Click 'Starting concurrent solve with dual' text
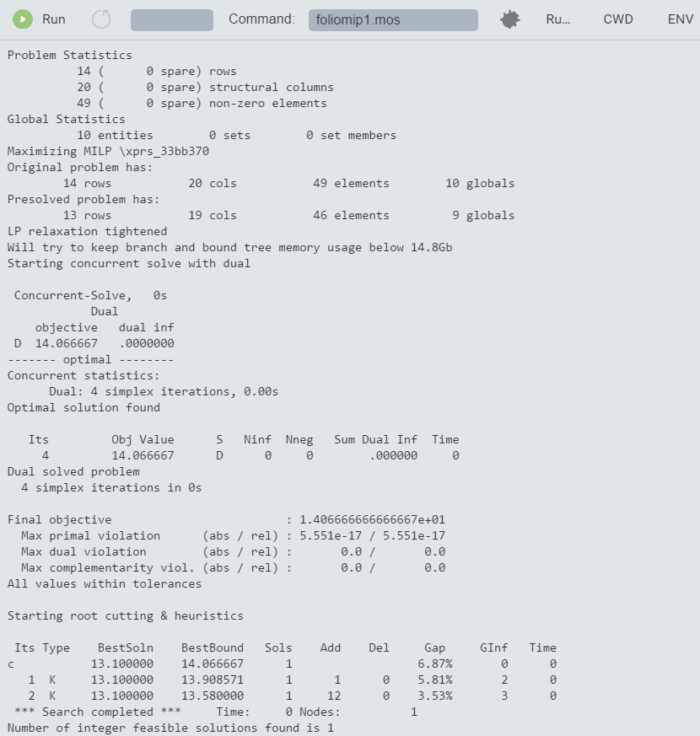 (129, 263)
